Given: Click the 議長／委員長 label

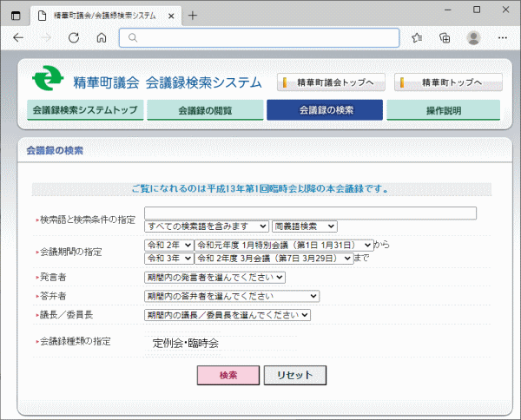Looking at the screenshot, I should pos(67,315).
